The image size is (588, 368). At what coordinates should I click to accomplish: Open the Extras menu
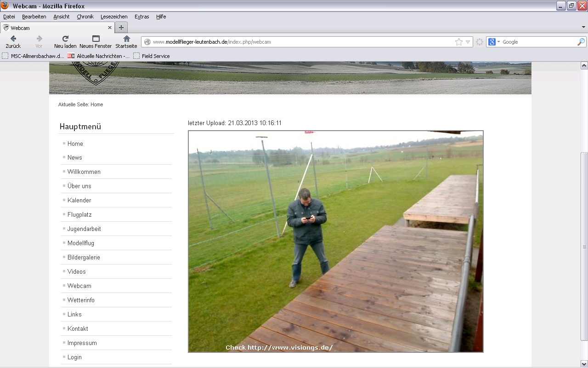coord(141,17)
